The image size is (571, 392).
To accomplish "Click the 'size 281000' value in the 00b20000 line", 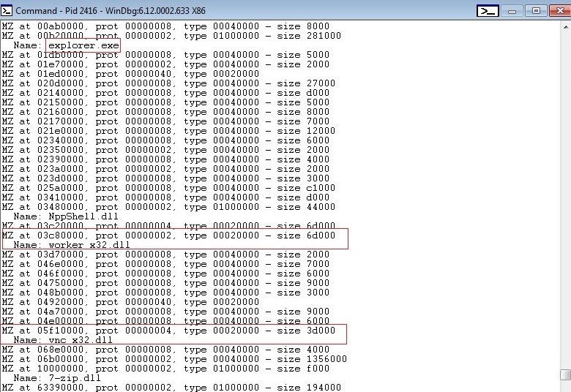I will pos(309,36).
